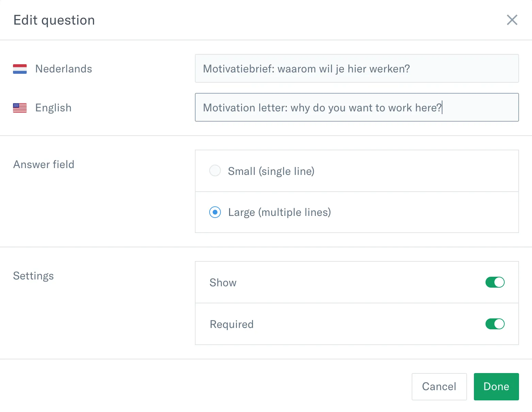This screenshot has width=532, height=412.
Task: Cancel editing the question
Action: pos(439,386)
